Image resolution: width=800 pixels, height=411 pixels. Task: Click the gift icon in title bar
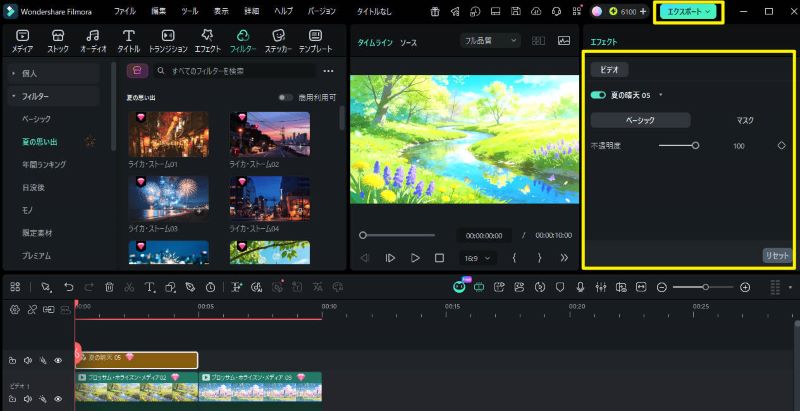[x=435, y=11]
